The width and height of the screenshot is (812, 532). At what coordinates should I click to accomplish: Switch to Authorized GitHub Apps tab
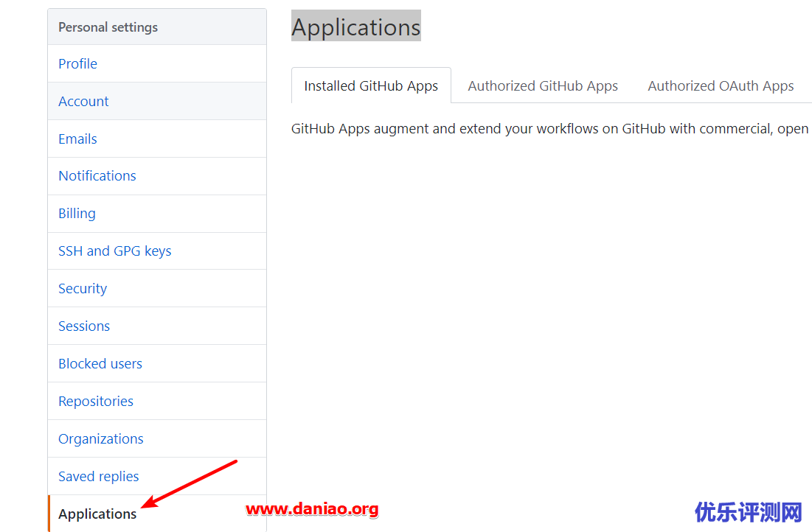pos(543,86)
